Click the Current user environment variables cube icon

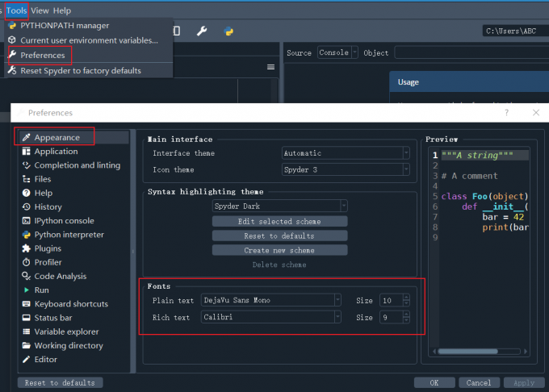coord(12,40)
